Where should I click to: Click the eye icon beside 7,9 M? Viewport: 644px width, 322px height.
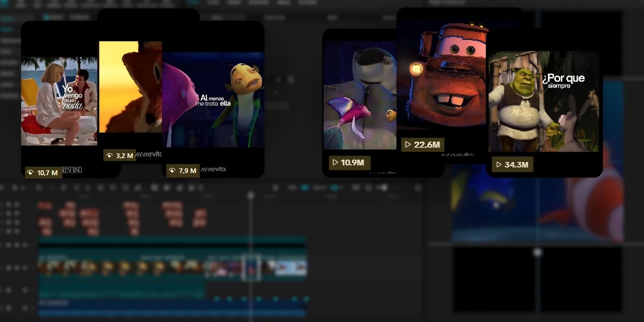pos(172,171)
